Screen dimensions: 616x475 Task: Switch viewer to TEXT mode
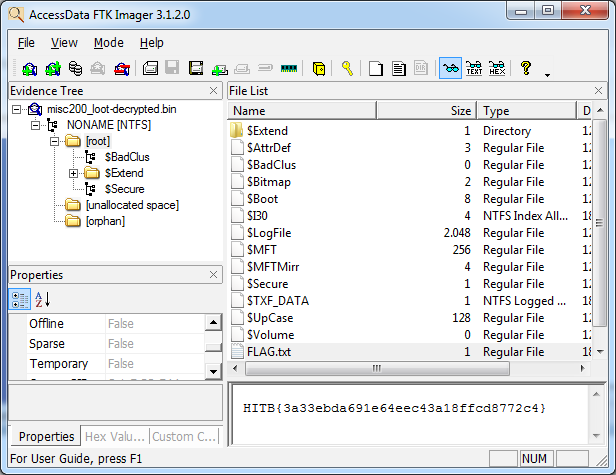click(474, 69)
